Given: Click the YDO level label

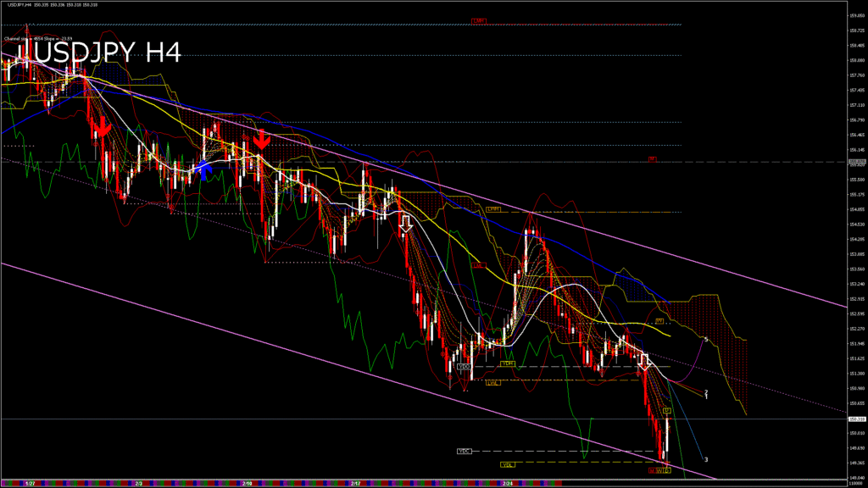Looking at the screenshot, I should [464, 366].
